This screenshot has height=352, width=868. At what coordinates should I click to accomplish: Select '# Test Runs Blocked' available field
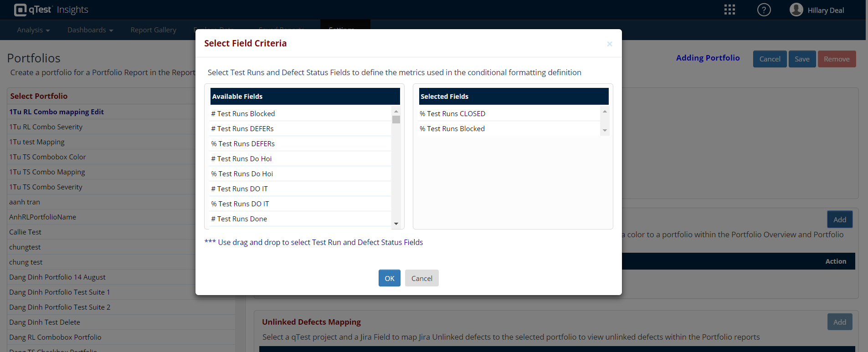243,114
